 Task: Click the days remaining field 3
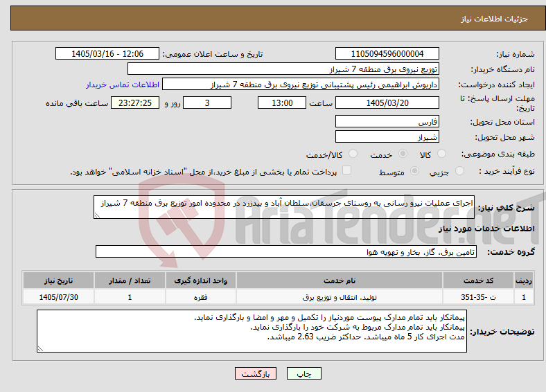click(207, 103)
